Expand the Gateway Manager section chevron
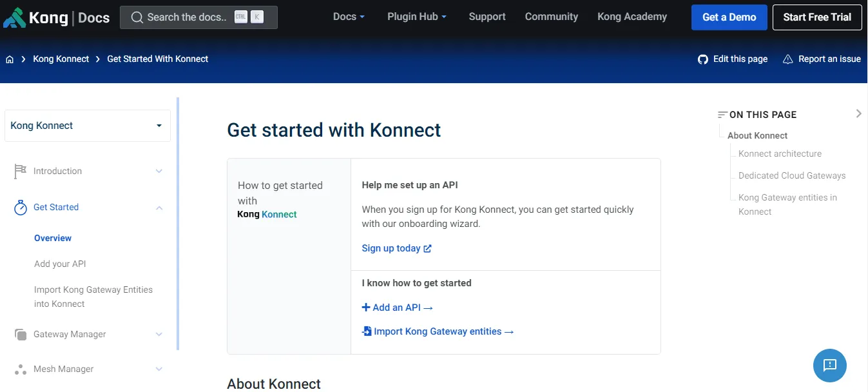This screenshot has width=868, height=392. pyautogui.click(x=159, y=335)
